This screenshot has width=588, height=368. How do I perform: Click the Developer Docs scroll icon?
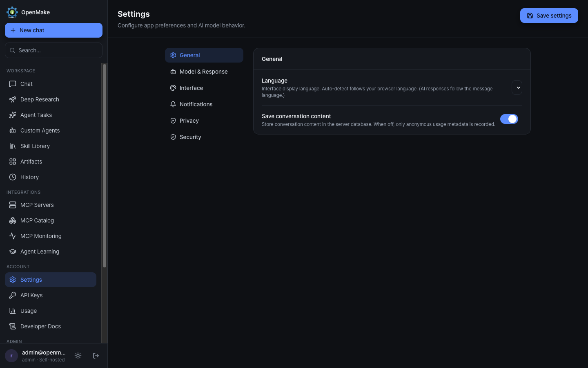click(x=13, y=326)
